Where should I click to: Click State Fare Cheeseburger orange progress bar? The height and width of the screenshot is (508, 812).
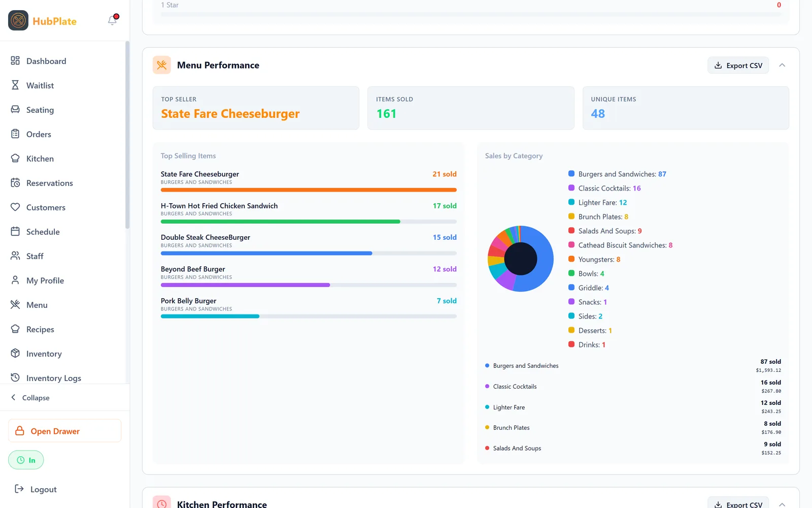[309, 190]
